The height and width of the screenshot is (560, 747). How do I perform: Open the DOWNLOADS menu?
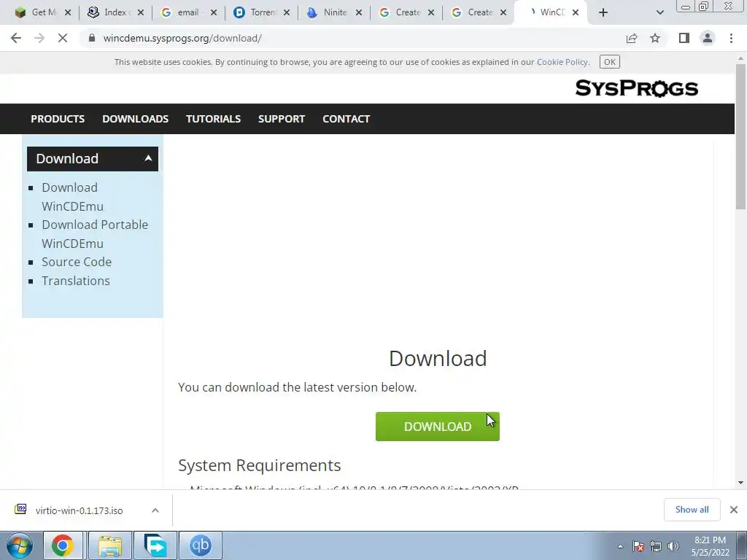(135, 119)
